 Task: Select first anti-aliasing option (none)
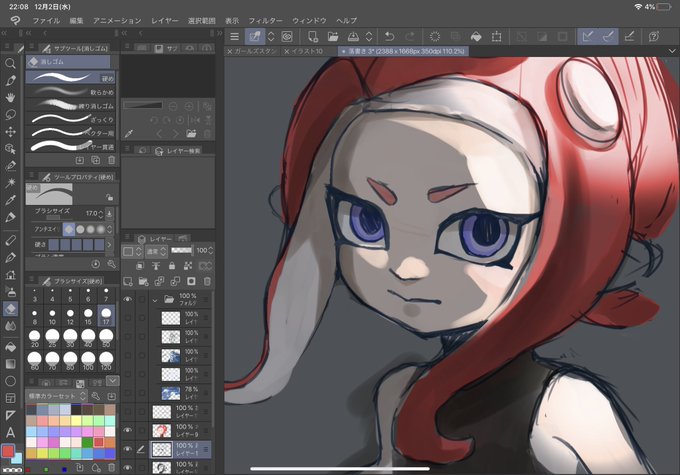pyautogui.click(x=69, y=229)
